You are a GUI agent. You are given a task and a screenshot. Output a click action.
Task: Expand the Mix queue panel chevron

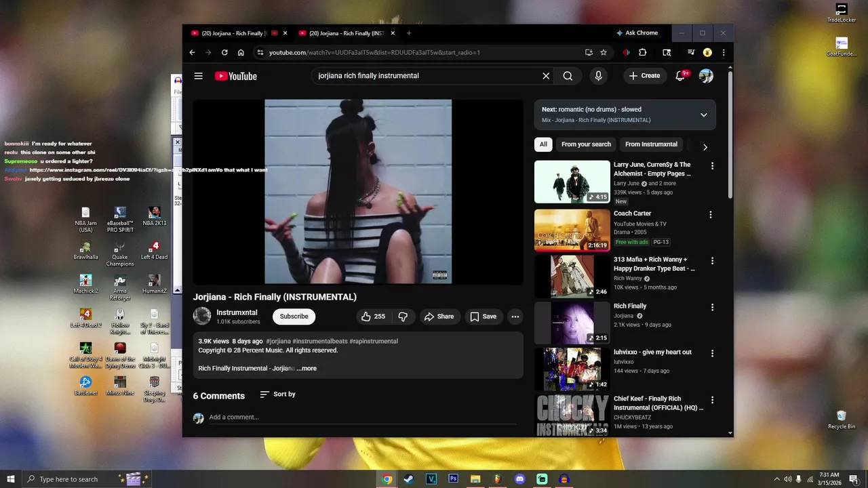point(703,115)
